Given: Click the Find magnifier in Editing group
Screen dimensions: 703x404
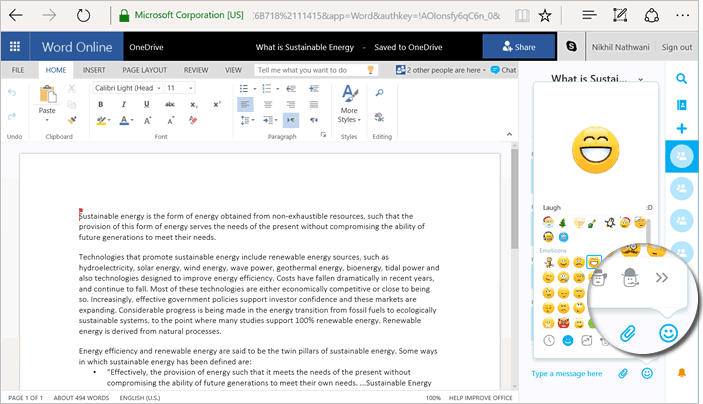Looking at the screenshot, I should (x=379, y=92).
